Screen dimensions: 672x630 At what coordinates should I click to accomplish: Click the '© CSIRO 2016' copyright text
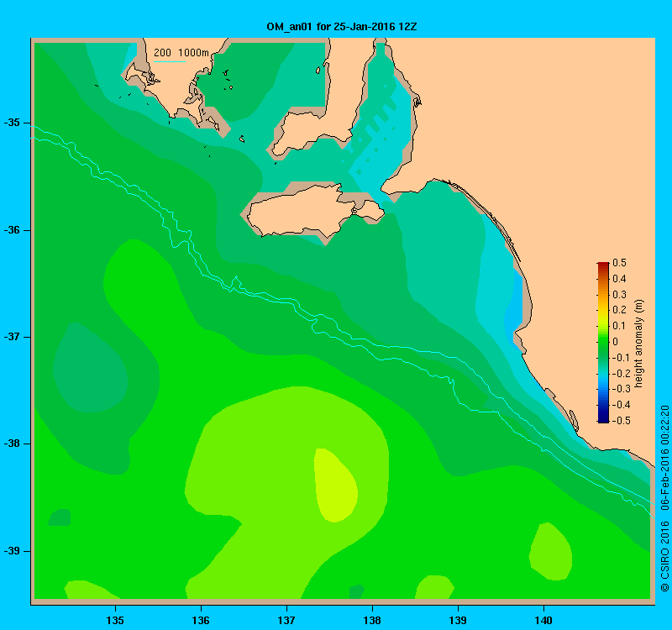[664, 556]
